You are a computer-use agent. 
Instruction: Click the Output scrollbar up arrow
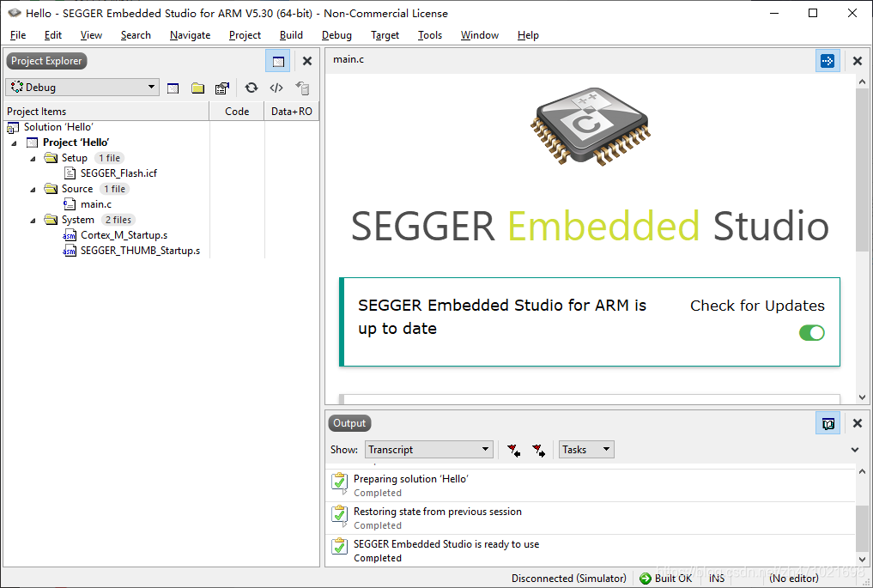pyautogui.click(x=862, y=471)
